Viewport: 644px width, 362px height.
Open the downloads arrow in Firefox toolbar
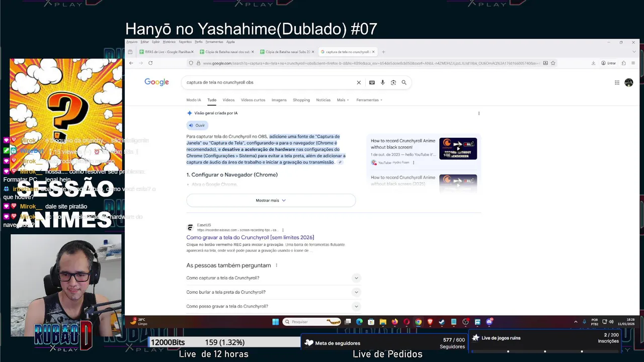click(593, 63)
